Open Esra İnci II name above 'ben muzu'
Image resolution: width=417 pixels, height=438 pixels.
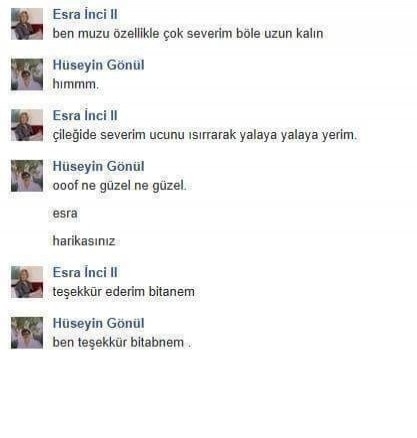point(85,14)
